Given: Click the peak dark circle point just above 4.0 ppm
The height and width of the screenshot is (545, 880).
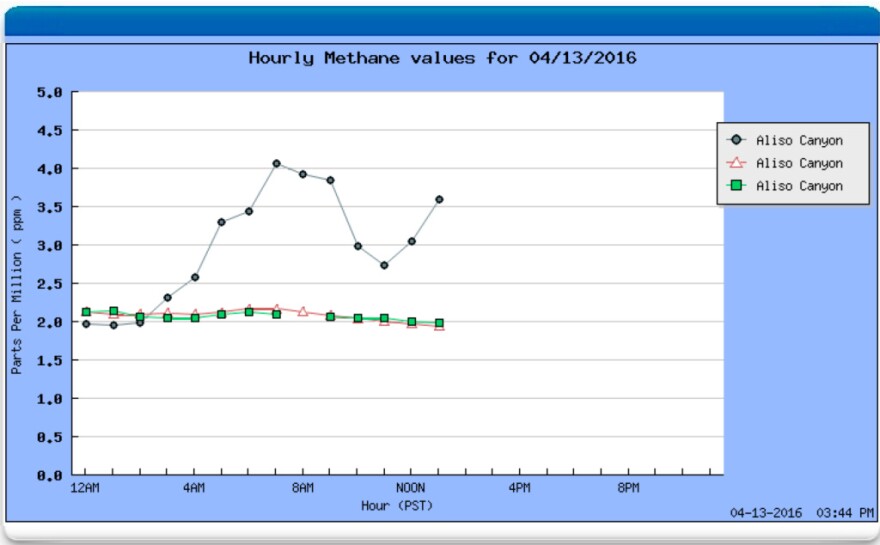Looking at the screenshot, I should point(276,163).
